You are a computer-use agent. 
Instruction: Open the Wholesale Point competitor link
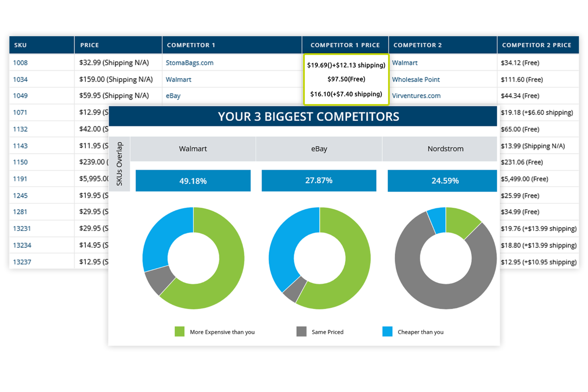point(416,79)
